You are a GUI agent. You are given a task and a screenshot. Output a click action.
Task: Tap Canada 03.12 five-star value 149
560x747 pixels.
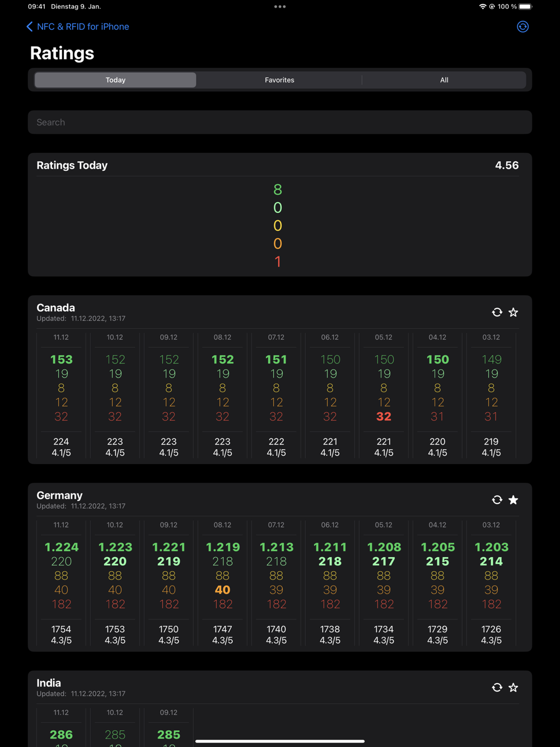[491, 360]
